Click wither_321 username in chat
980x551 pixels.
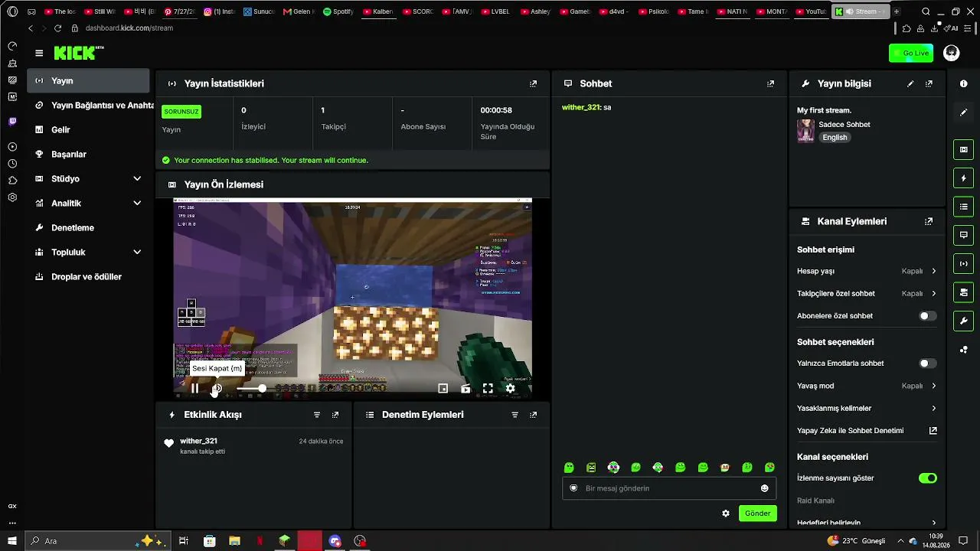[581, 107]
